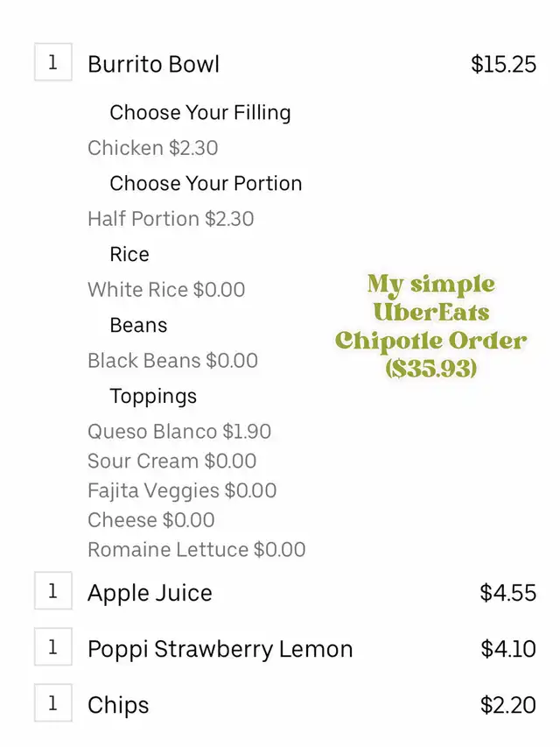Click the $4.55 Apple Juice price
The width and height of the screenshot is (560, 747).
[x=507, y=593]
